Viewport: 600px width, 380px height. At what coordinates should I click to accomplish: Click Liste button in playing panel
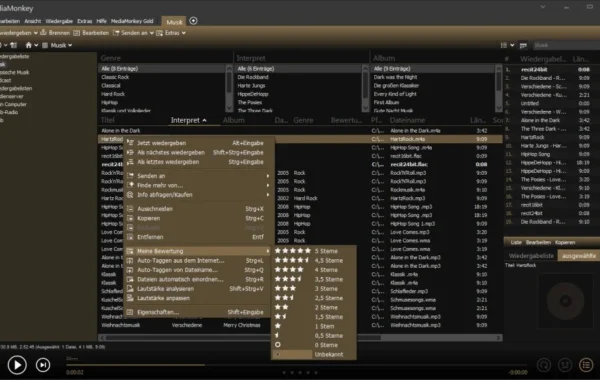click(516, 242)
